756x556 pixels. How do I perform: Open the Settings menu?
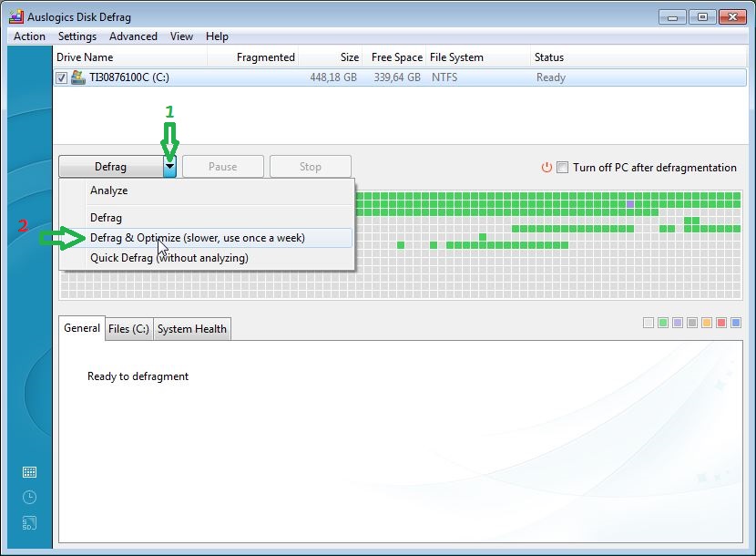77,36
